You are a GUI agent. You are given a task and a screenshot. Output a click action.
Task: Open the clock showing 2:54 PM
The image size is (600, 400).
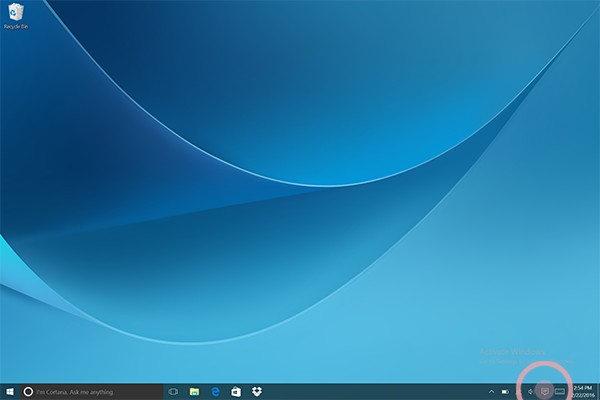coord(583,392)
